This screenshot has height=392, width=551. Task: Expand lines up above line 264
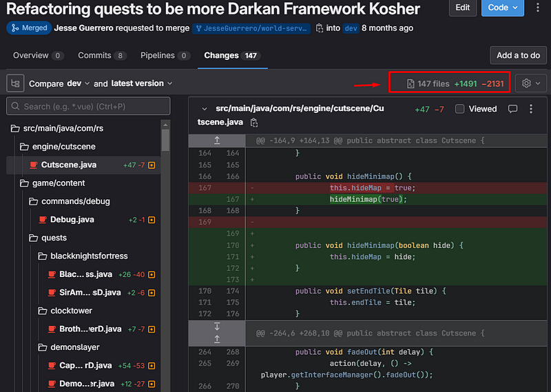(217, 339)
